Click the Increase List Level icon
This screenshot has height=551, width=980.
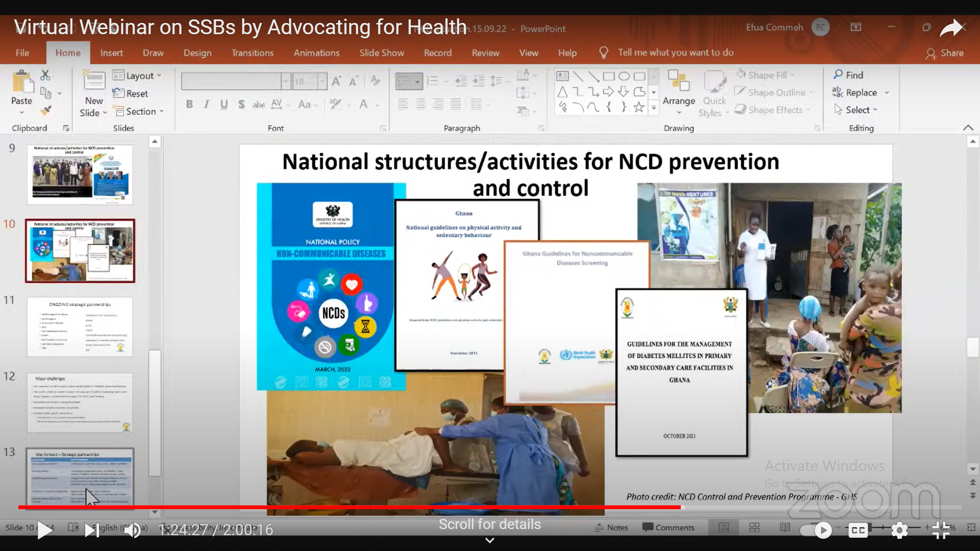pyautogui.click(x=479, y=81)
